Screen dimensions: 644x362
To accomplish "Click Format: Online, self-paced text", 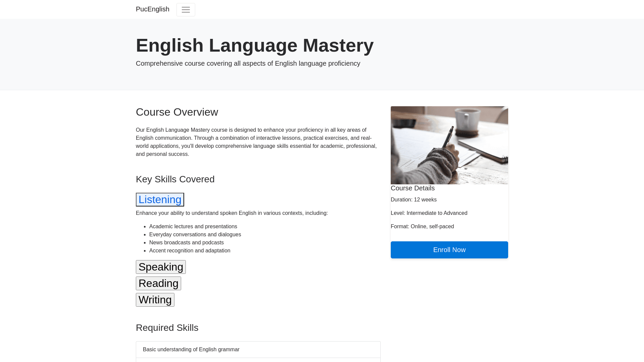I will click(422, 227).
